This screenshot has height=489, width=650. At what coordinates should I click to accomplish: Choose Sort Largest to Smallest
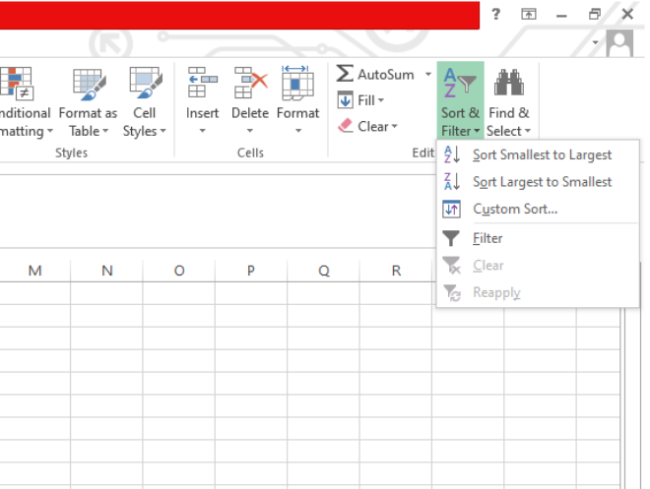pos(541,182)
